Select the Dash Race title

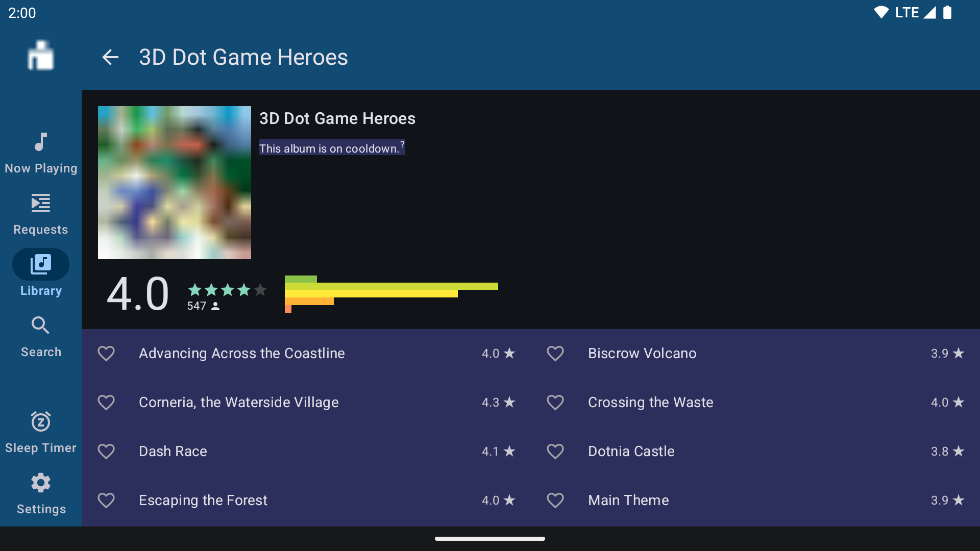click(173, 451)
